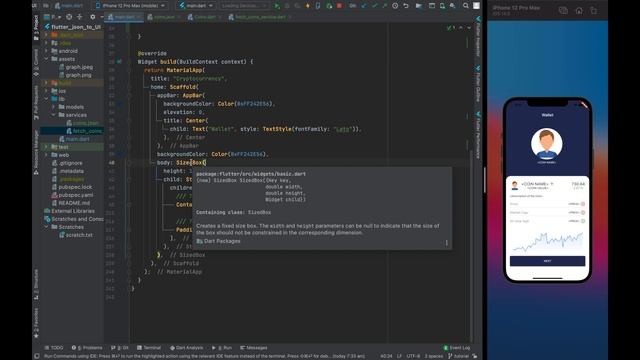Image resolution: width=640 pixels, height=360 pixels.
Task: Collapse the services folder
Action: 53,115
